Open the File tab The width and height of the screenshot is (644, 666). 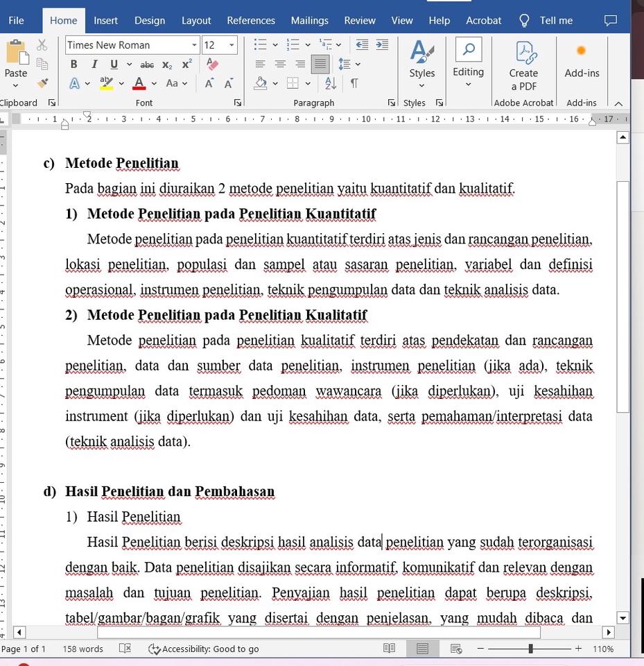coord(16,20)
